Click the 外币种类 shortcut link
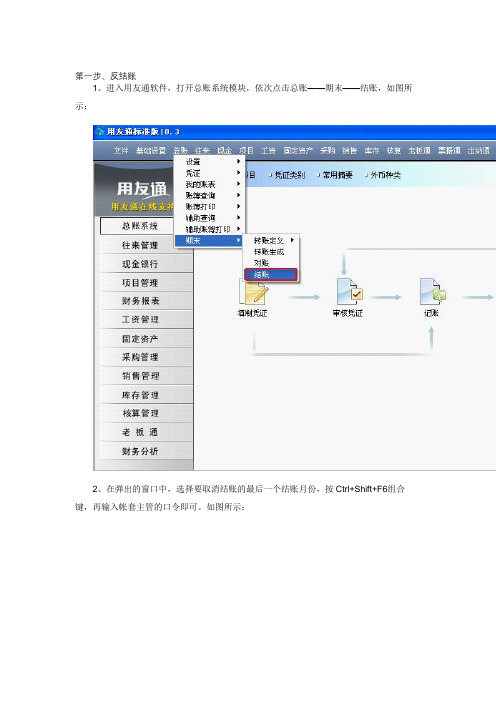 click(383, 175)
